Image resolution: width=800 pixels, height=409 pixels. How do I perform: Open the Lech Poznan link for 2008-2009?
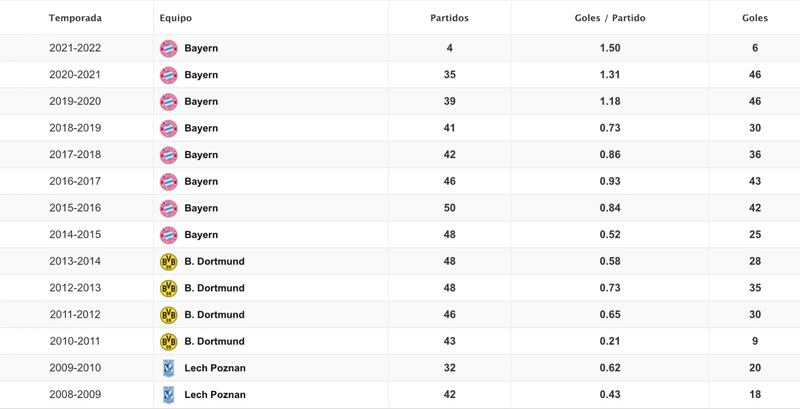[215, 394]
